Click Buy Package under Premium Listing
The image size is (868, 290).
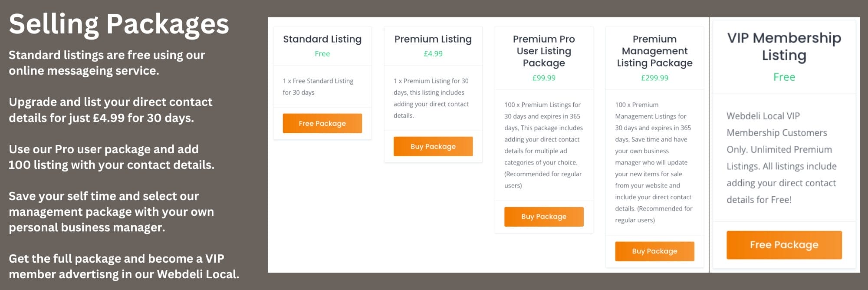(433, 146)
